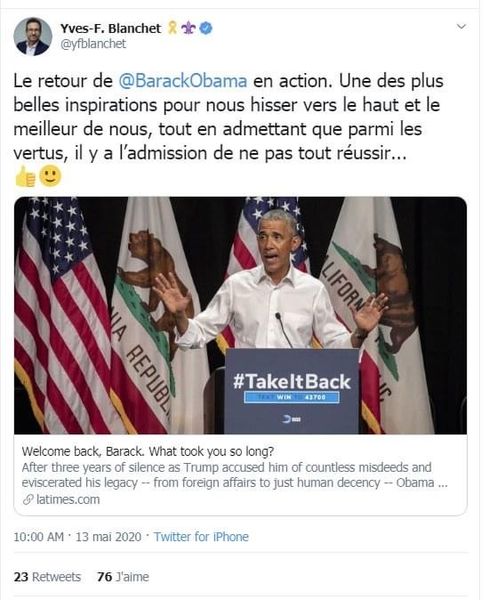Open Yves-F. Blanchet's profile avatar
489x600 pixels.
(x=33, y=37)
